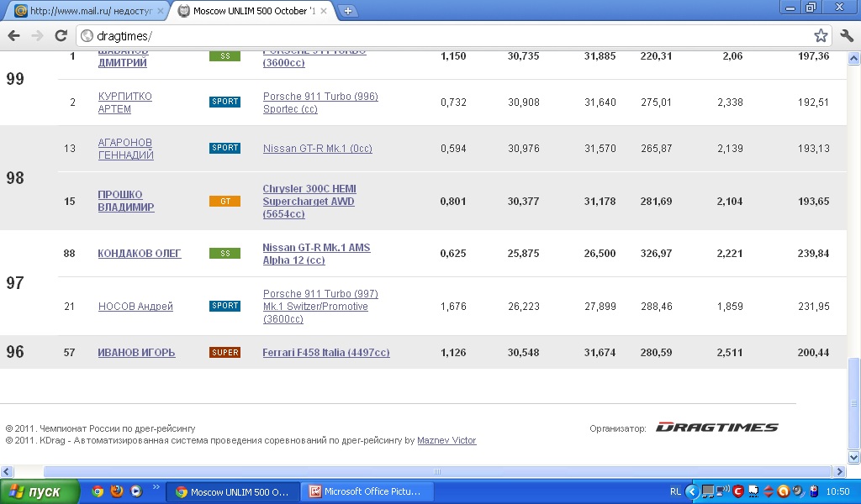Open racer link КУРПИТКО АРТЕМ
The image size is (861, 504).
coord(124,102)
